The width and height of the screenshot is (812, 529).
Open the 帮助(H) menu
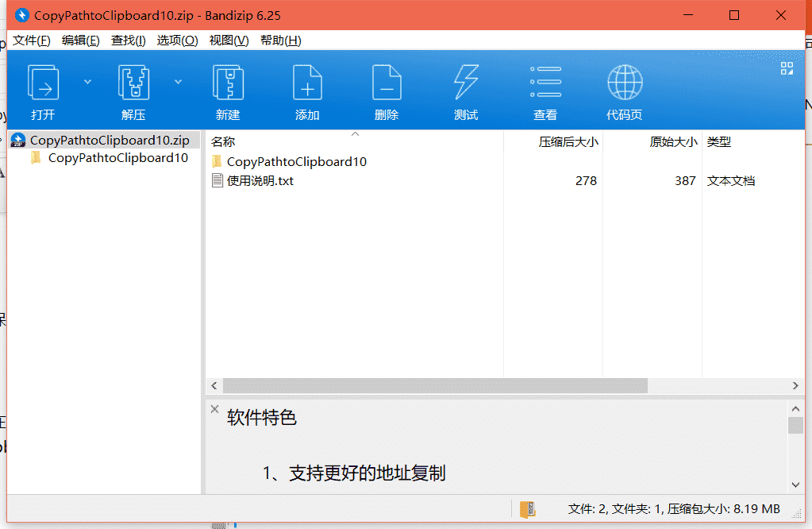pos(280,41)
